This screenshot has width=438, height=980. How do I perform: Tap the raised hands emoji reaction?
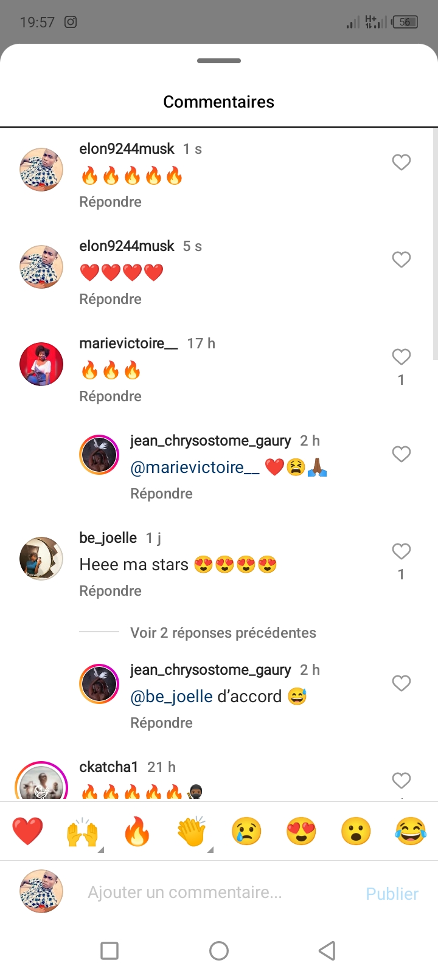pyautogui.click(x=82, y=831)
